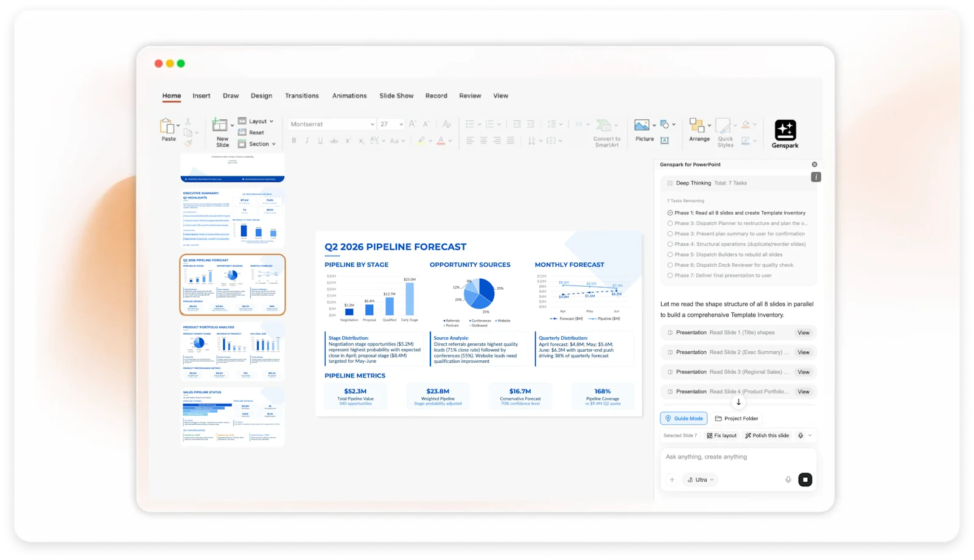Click the text highlight color marker

pyautogui.click(x=421, y=141)
